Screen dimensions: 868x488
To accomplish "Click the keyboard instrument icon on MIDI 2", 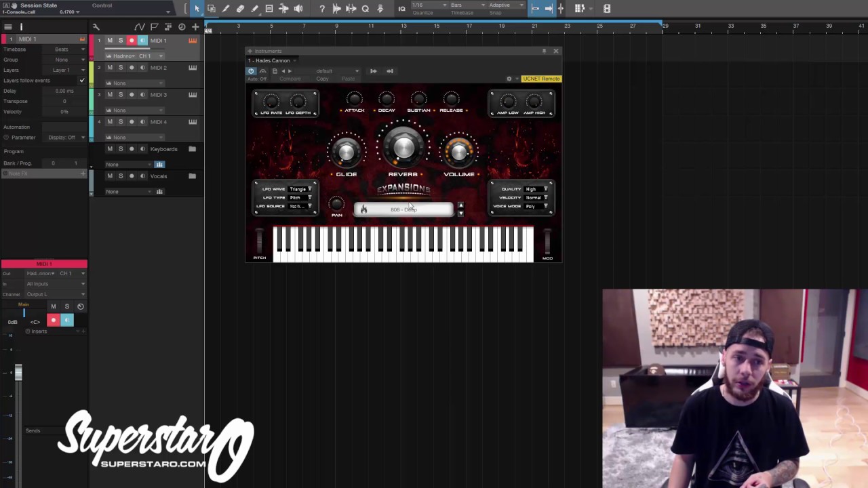I will tap(193, 68).
